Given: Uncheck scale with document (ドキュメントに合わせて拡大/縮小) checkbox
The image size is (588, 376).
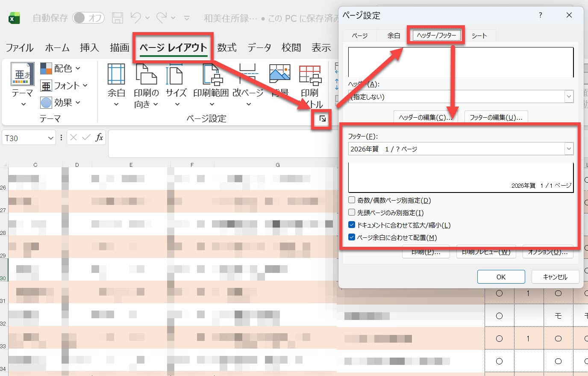Looking at the screenshot, I should click(352, 225).
